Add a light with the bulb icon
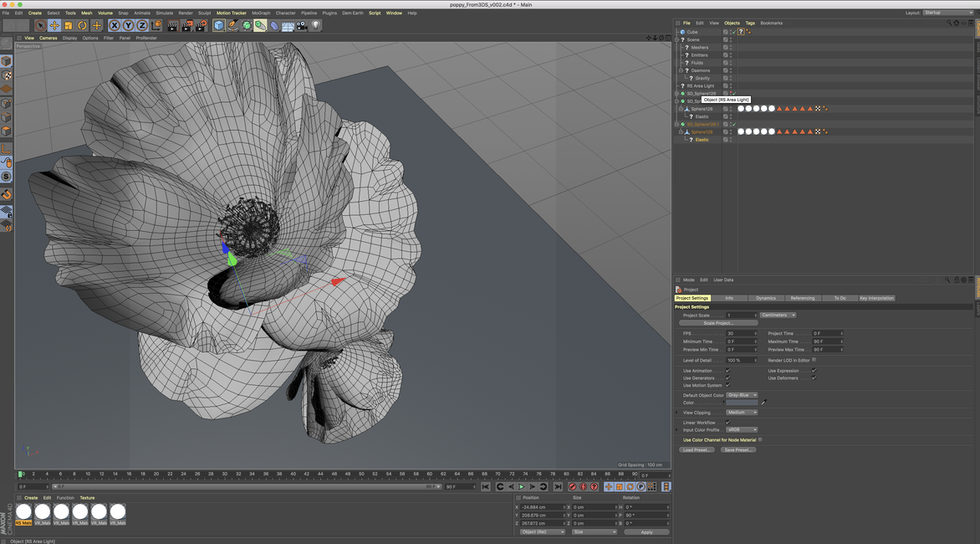This screenshot has width=980, height=544. (x=315, y=26)
